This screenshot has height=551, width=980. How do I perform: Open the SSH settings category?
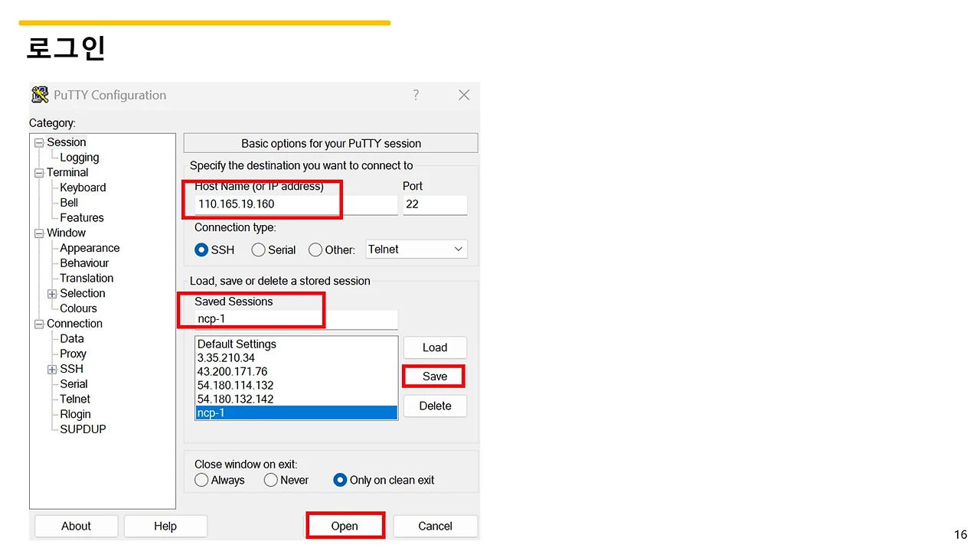(x=72, y=370)
